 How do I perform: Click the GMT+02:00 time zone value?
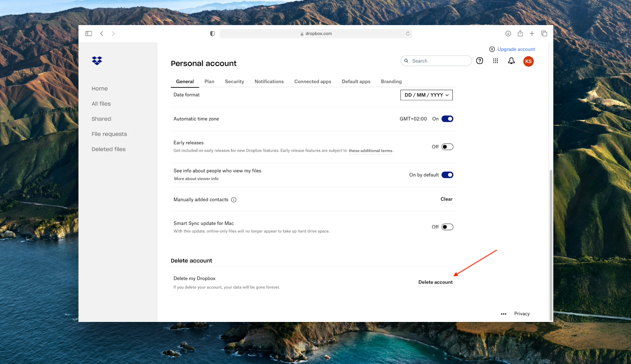413,119
